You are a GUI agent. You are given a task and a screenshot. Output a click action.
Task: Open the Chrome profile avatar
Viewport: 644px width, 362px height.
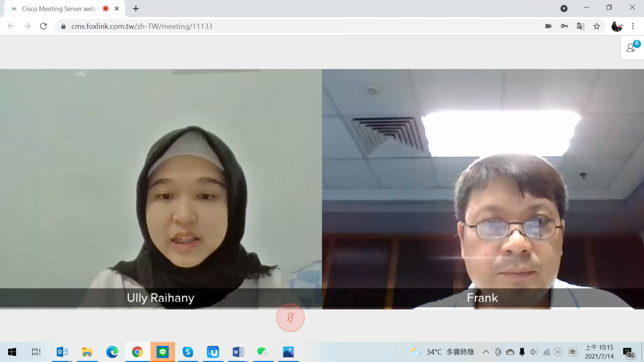pos(617,26)
